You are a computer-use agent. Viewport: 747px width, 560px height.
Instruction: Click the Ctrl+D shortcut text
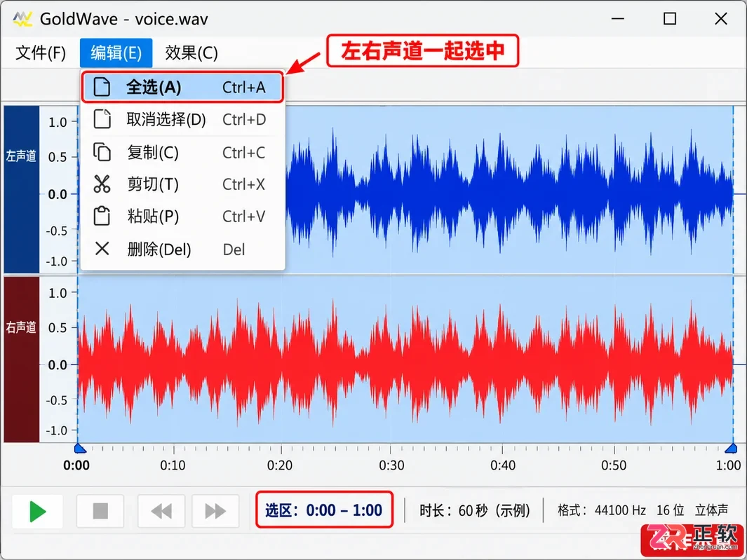pyautogui.click(x=244, y=120)
